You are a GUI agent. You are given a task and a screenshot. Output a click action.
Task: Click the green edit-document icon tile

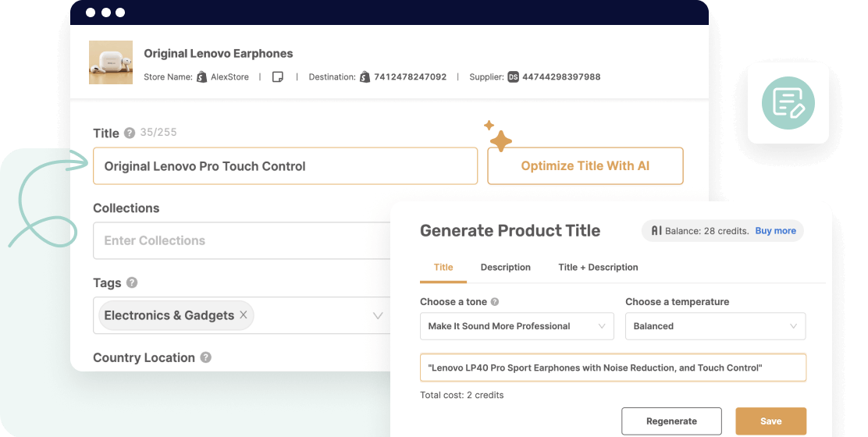(788, 103)
